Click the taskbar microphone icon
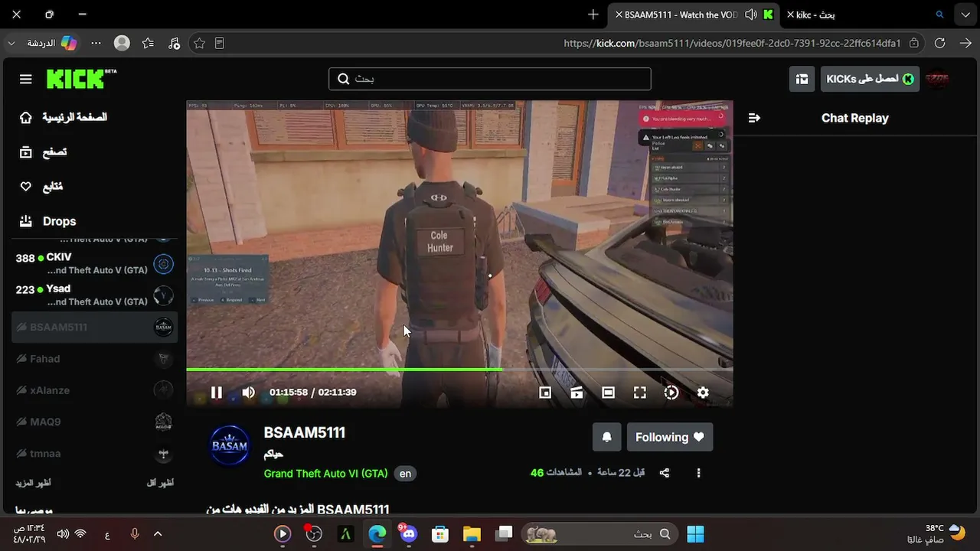 (135, 534)
